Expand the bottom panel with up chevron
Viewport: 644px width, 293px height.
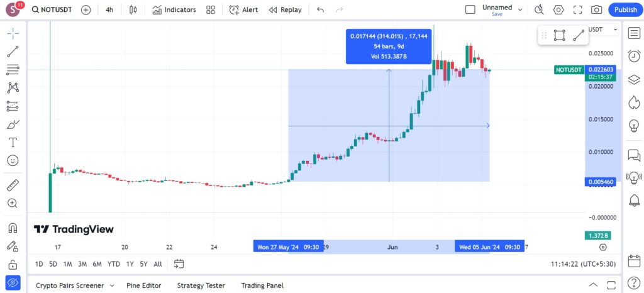[593, 285]
